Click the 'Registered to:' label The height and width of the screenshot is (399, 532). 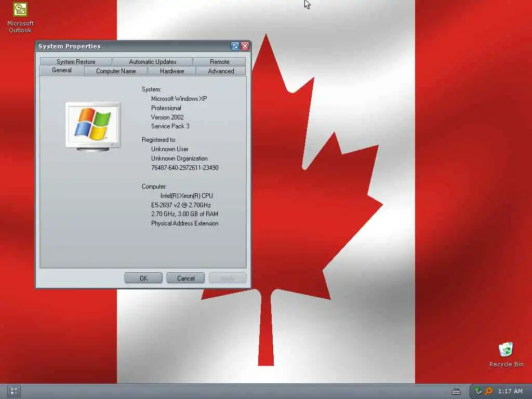[x=159, y=140]
